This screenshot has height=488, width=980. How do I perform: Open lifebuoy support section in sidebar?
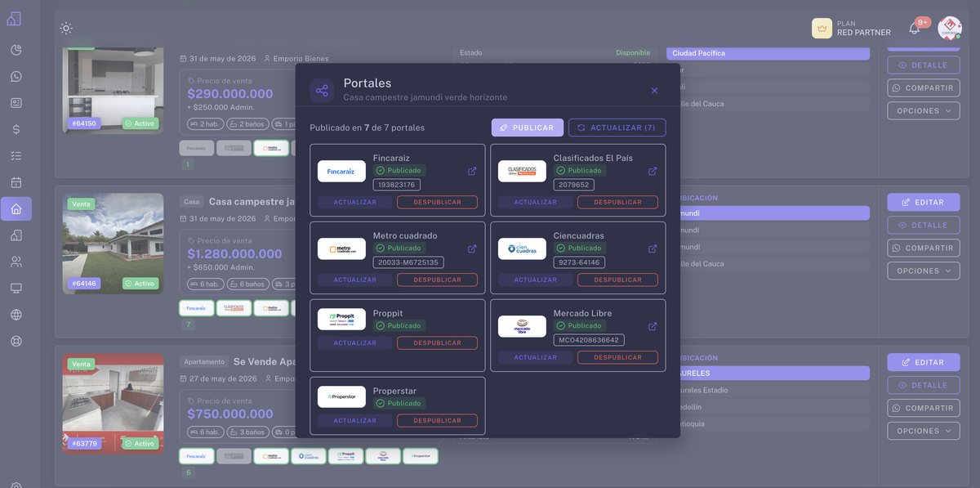tap(16, 341)
